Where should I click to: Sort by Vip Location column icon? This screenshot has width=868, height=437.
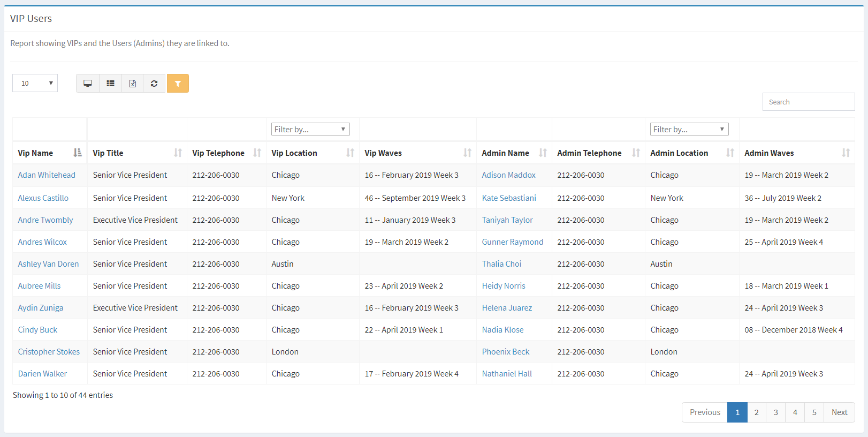[x=350, y=153]
